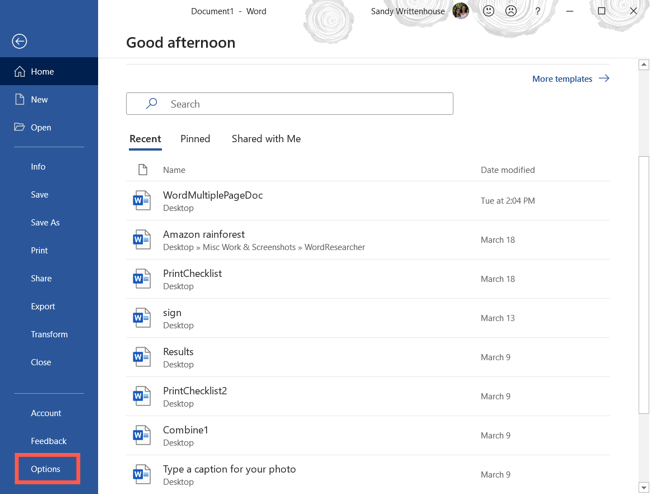This screenshot has width=650, height=494.
Task: Click scrollbar down arrow
Action: (643, 487)
